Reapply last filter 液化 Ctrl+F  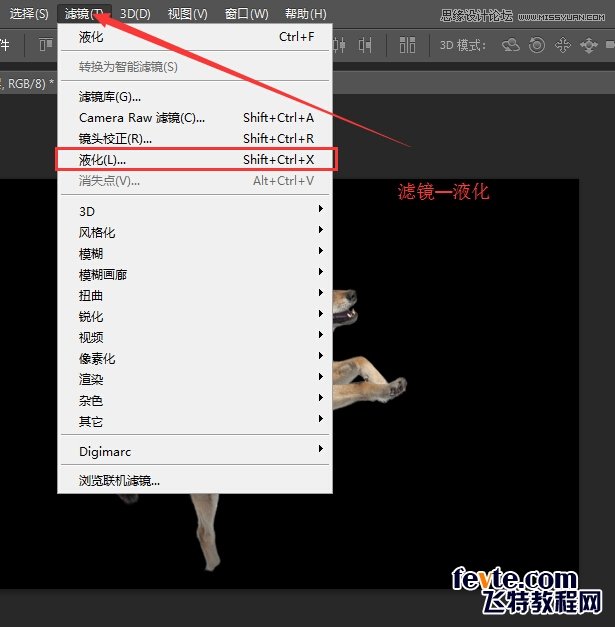coord(195,37)
